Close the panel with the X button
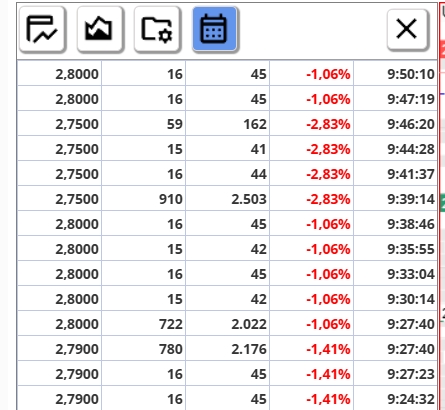The image size is (445, 410). 407,29
